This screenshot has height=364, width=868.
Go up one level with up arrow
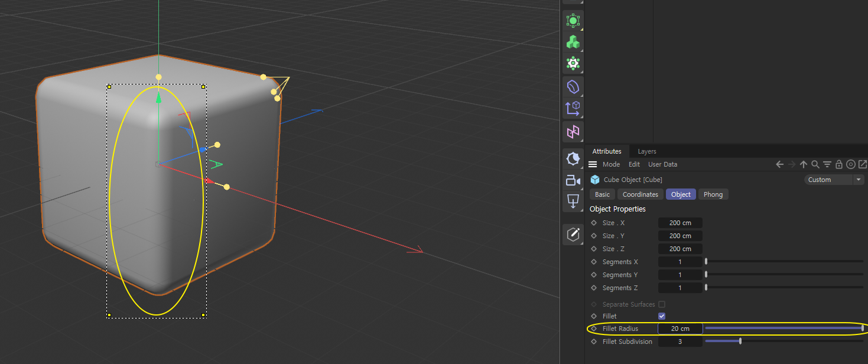tap(804, 164)
